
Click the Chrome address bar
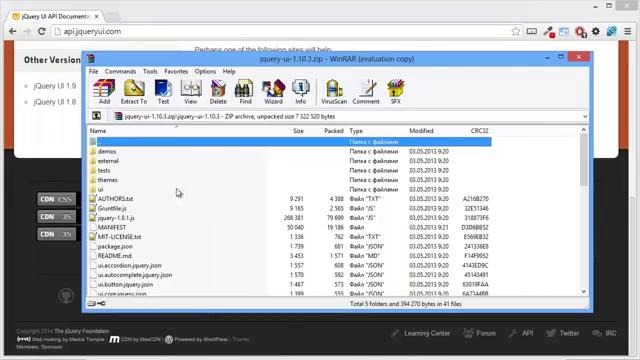pyautogui.click(x=282, y=31)
